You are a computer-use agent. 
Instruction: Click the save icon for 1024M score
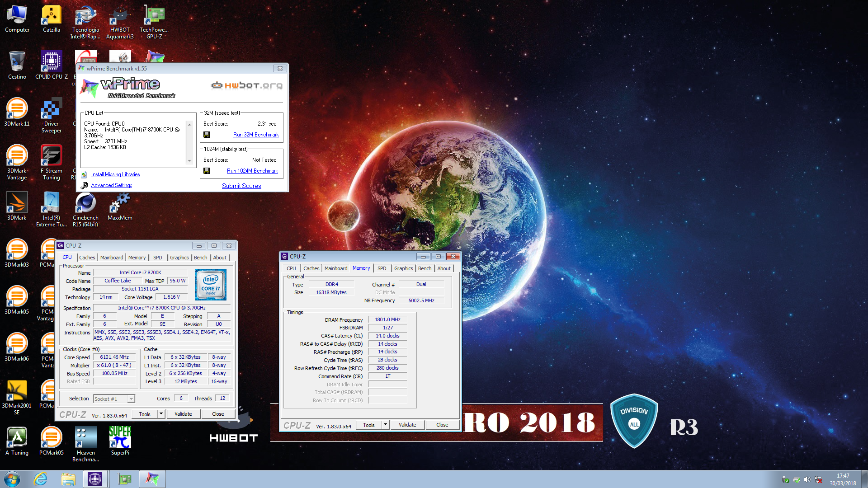click(x=207, y=171)
